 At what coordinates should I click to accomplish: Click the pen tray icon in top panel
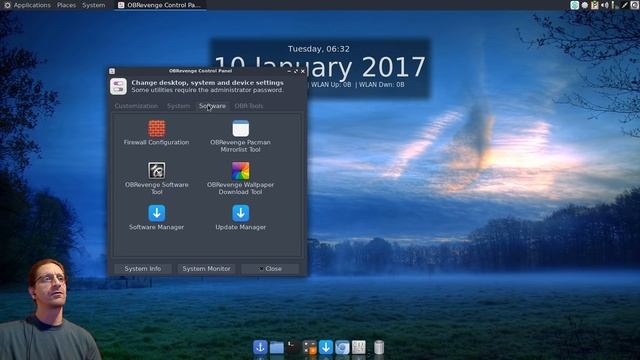click(624, 5)
